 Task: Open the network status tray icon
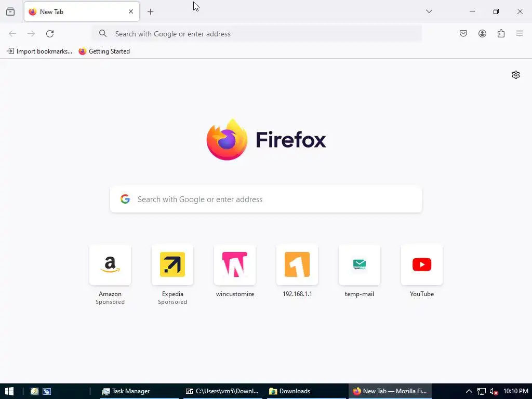(482, 392)
